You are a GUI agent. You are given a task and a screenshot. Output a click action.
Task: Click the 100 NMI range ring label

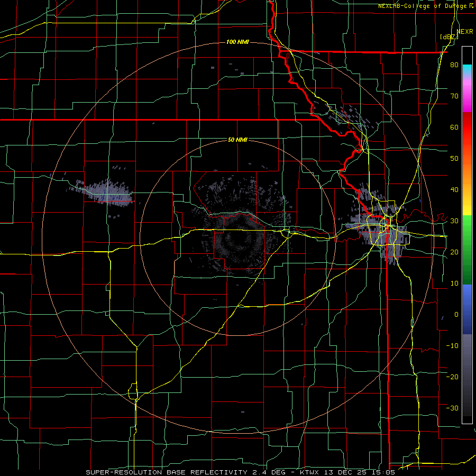tap(237, 42)
